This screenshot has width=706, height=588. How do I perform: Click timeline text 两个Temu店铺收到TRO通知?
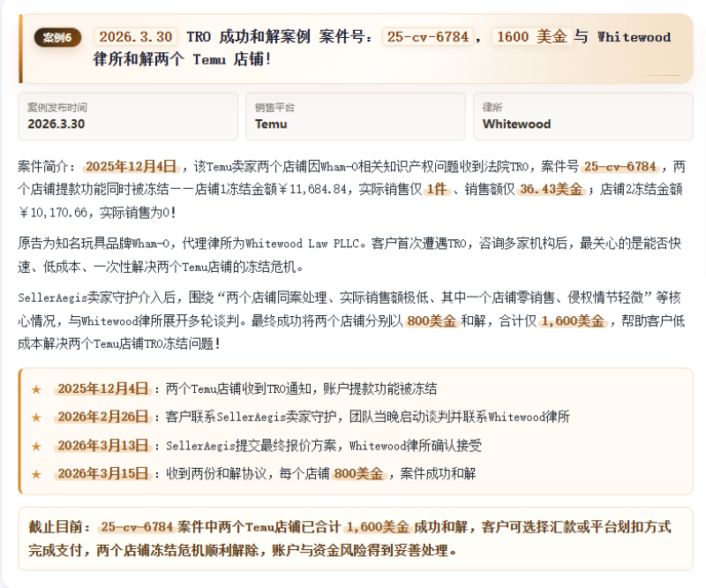[238, 388]
